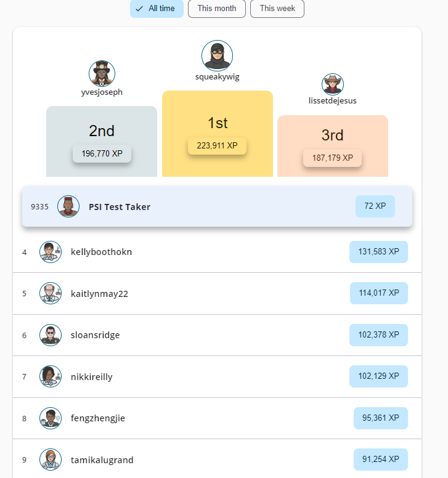
Task: Click nikkireilly's avatar icon
Action: tap(50, 376)
